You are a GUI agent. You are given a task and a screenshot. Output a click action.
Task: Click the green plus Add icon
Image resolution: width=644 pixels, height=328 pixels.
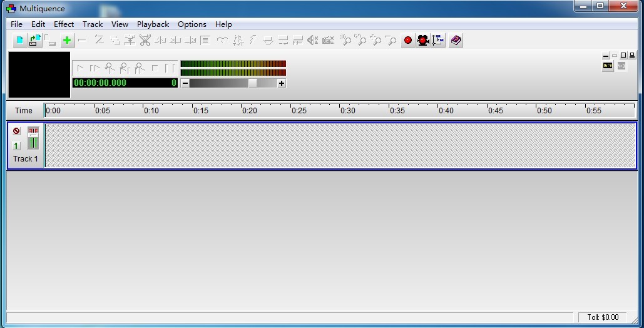tap(67, 41)
